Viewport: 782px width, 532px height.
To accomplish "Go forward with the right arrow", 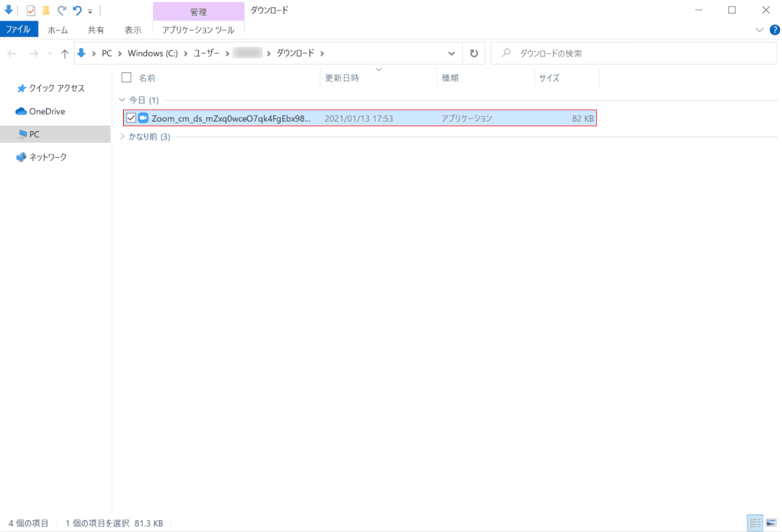I will pyautogui.click(x=33, y=53).
